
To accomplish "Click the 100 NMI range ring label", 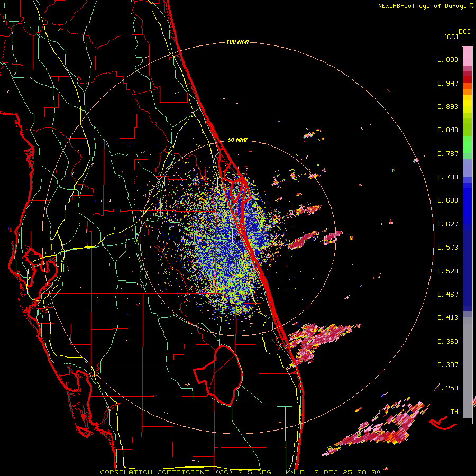I will [x=237, y=42].
